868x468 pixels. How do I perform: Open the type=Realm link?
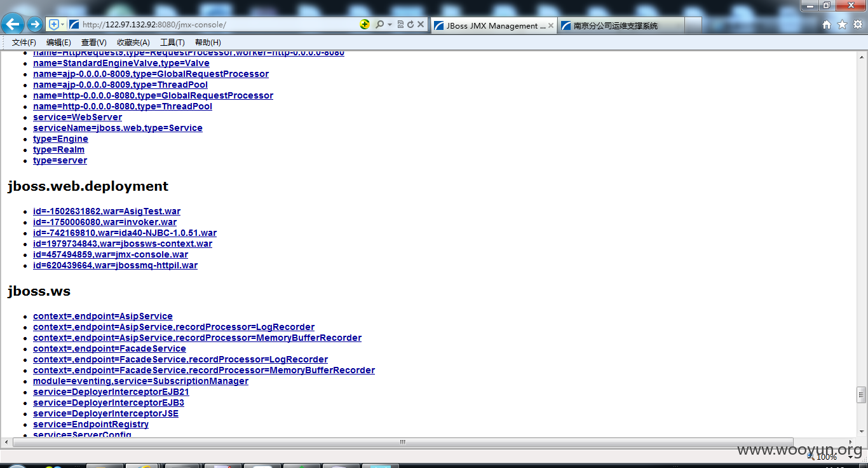(x=58, y=149)
